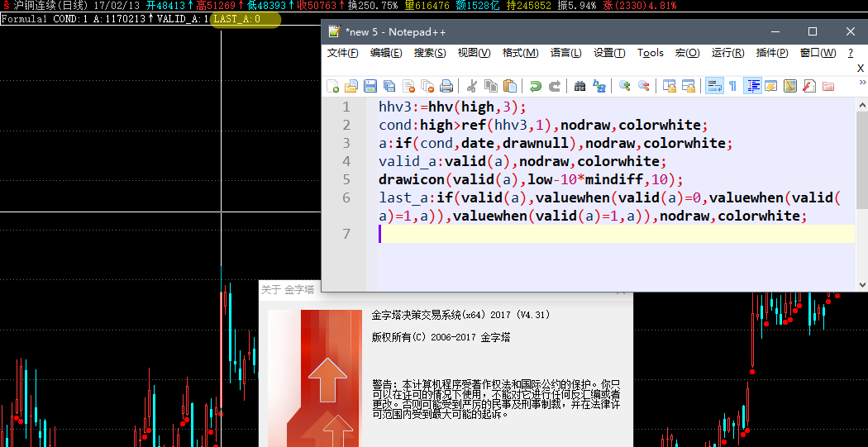
Task: Open the 文件(F) menu
Action: (343, 53)
